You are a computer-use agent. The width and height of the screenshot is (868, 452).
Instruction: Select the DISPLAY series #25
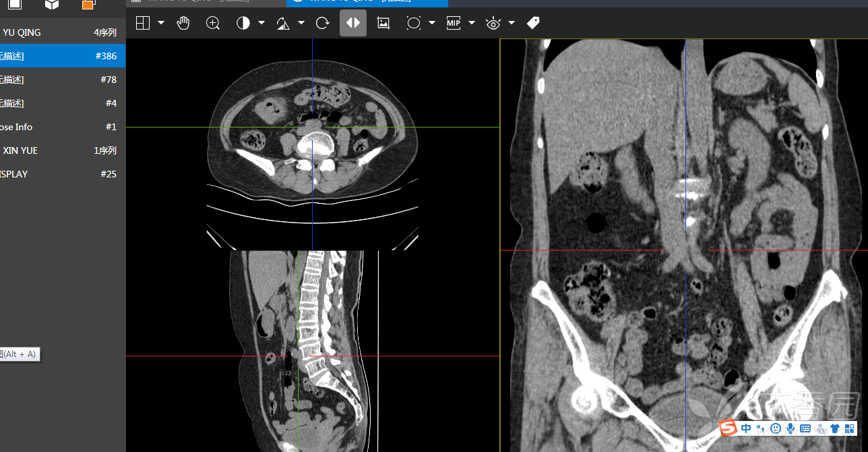point(62,174)
